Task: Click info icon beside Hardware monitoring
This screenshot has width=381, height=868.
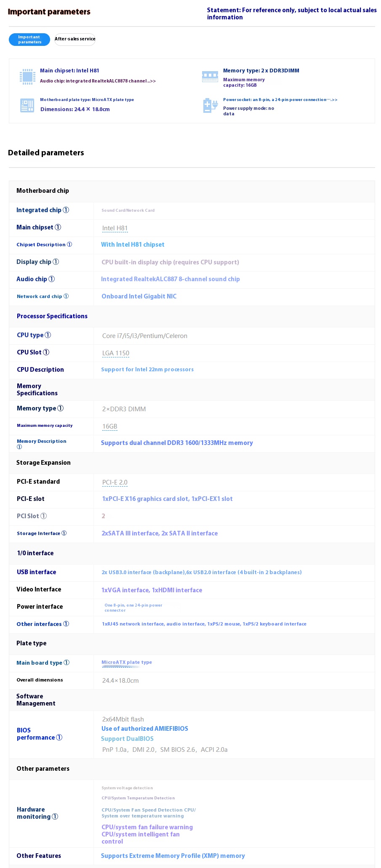Action: pos(55,817)
